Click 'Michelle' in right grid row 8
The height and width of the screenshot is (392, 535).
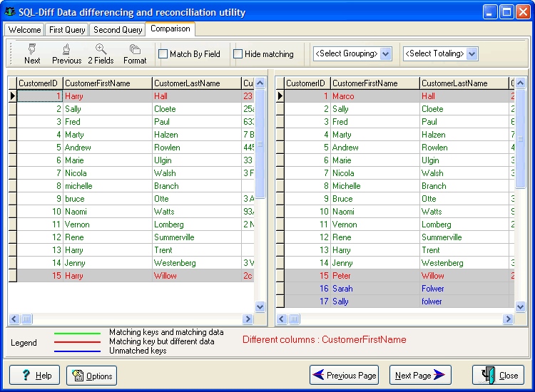pos(346,186)
